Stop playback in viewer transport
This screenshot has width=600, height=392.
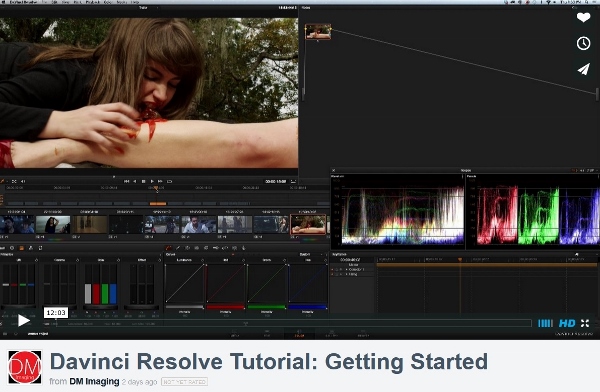click(x=143, y=181)
